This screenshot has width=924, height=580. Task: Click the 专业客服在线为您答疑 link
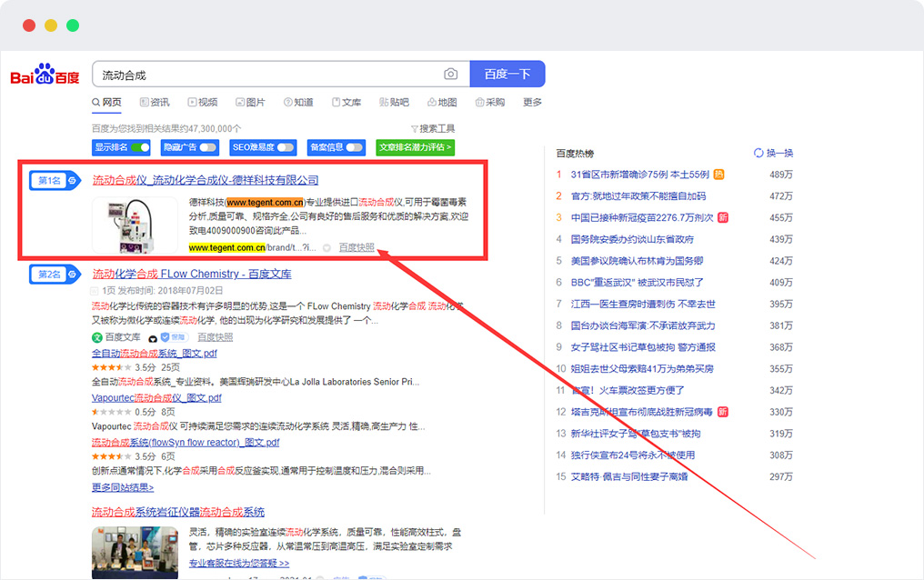click(x=239, y=564)
